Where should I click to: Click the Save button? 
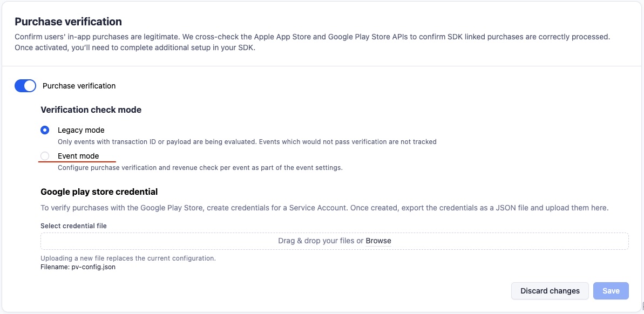611,291
